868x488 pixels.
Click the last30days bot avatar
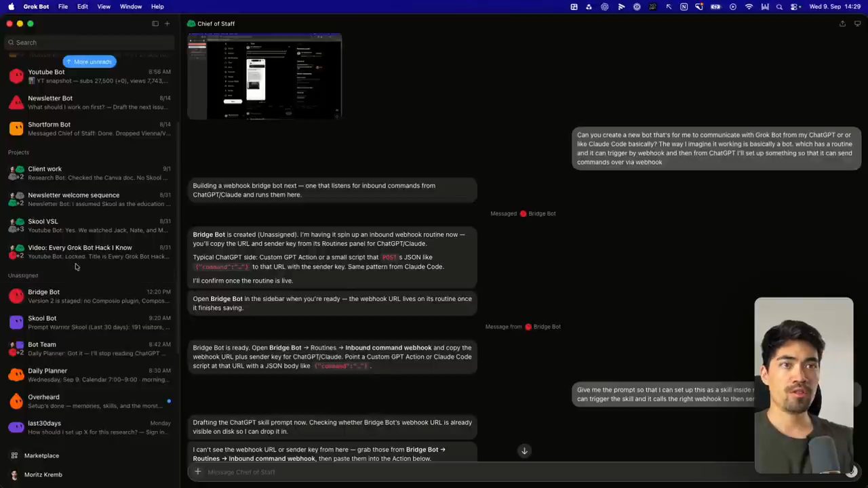(x=16, y=428)
